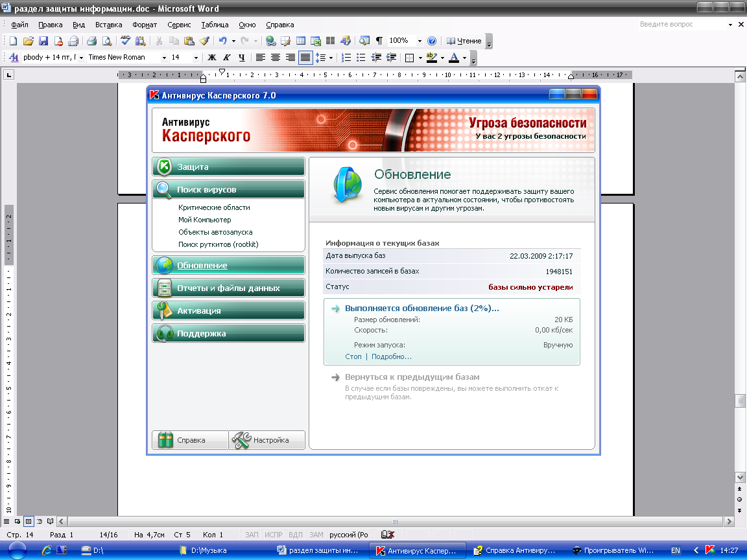Image resolution: width=747 pixels, height=560 pixels.
Task: Click the highlighter color button
Action: pyautogui.click(x=432, y=58)
